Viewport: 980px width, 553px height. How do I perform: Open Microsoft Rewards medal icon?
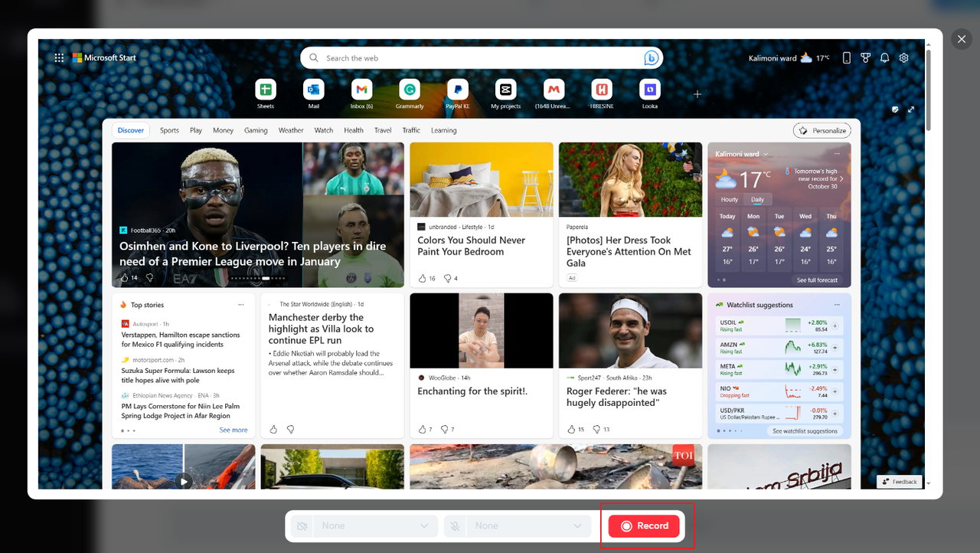point(865,57)
